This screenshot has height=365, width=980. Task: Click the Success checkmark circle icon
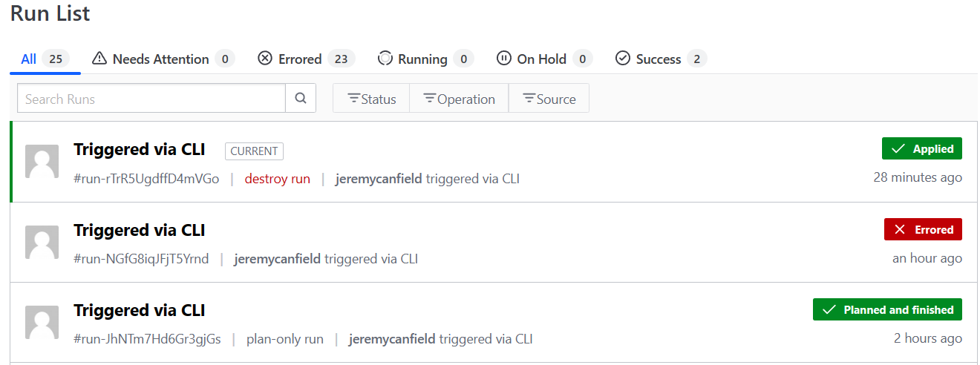tap(623, 58)
